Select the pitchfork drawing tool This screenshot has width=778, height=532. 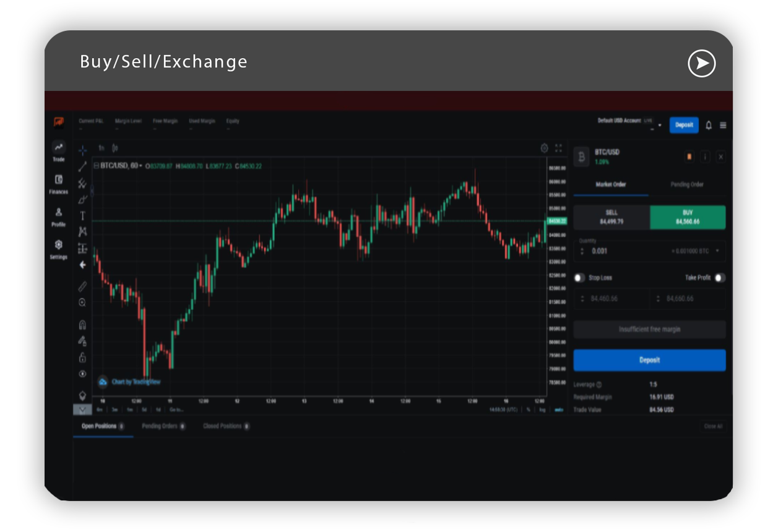pos(82,183)
